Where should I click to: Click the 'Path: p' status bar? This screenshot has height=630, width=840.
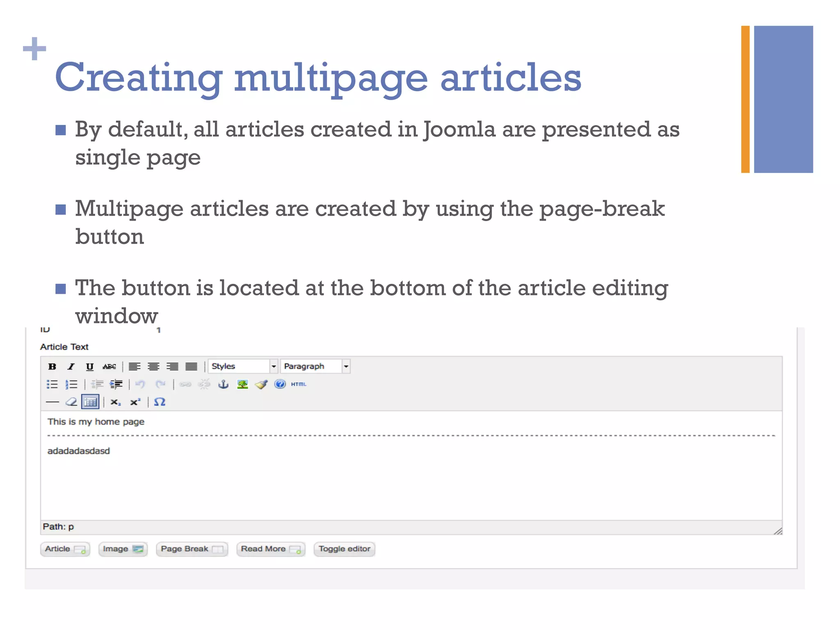click(x=411, y=527)
